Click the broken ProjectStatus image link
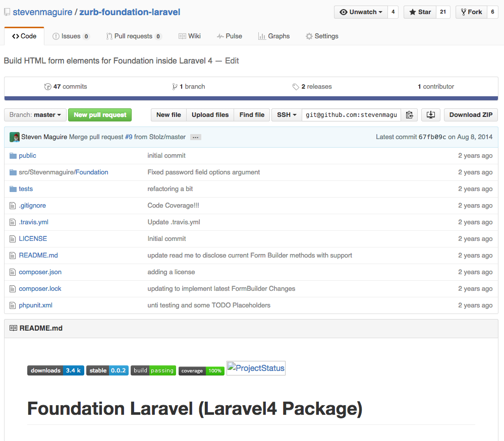 [256, 368]
